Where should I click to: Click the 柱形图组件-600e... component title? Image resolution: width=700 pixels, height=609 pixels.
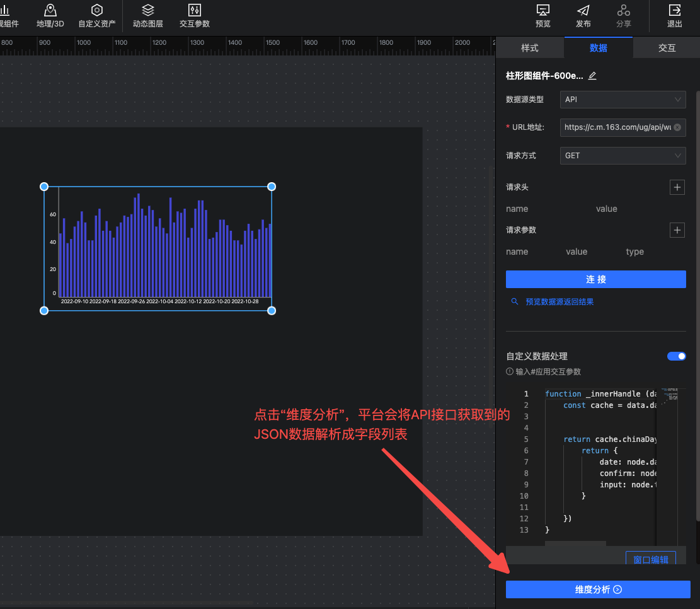(x=544, y=76)
